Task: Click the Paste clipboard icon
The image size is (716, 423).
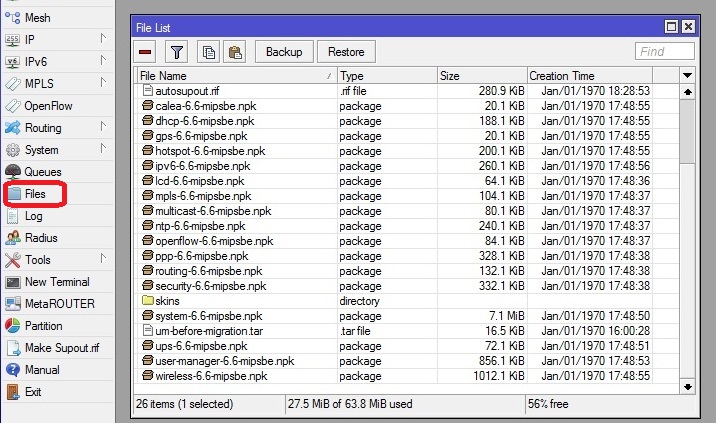Action: pyautogui.click(x=234, y=51)
